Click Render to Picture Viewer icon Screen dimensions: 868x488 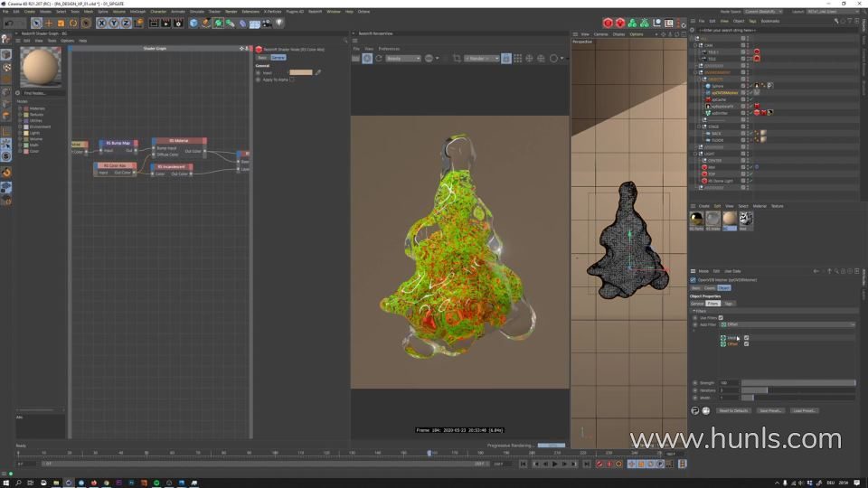pos(165,23)
